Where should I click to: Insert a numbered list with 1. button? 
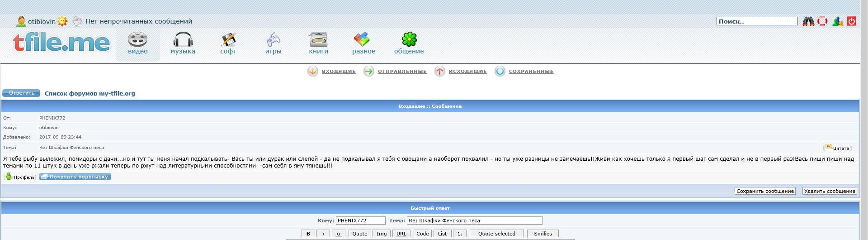(459, 234)
